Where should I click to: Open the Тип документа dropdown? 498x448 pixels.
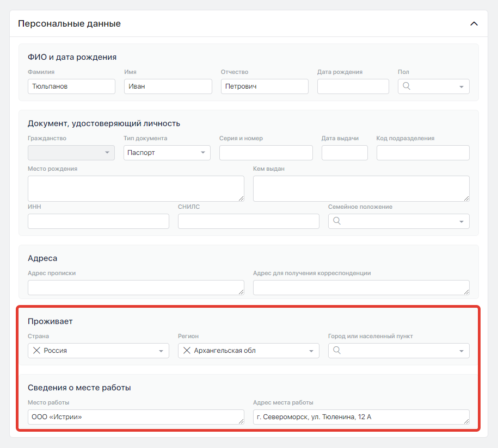tap(167, 153)
